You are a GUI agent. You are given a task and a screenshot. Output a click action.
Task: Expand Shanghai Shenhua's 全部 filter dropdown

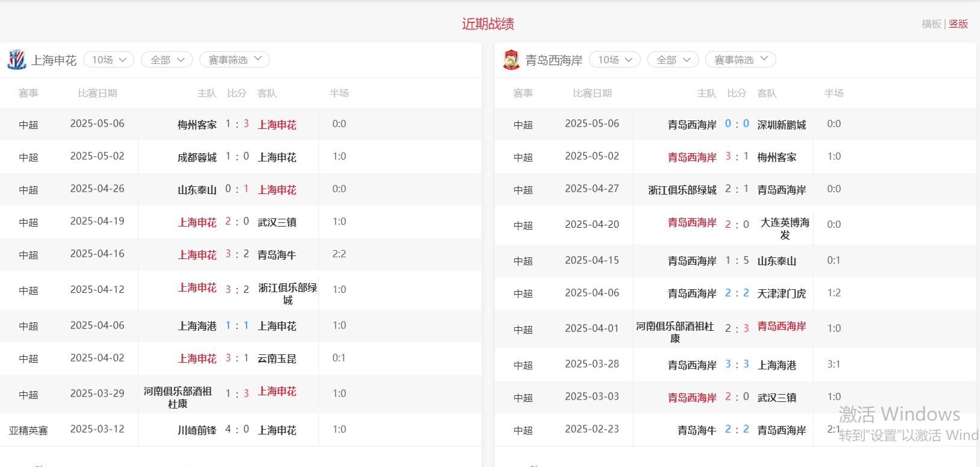[167, 60]
